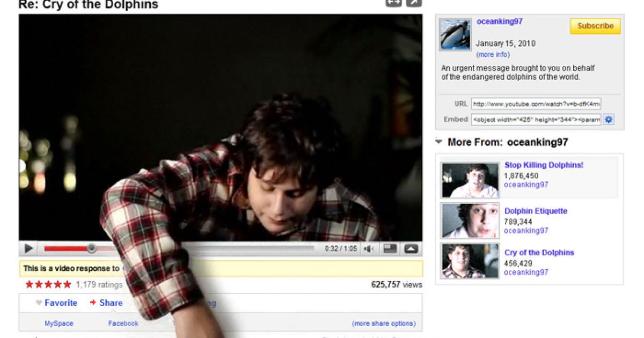The image size is (644, 338).
Task: Click oceanking97 under Dolphin Etiquette
Action: tap(526, 231)
